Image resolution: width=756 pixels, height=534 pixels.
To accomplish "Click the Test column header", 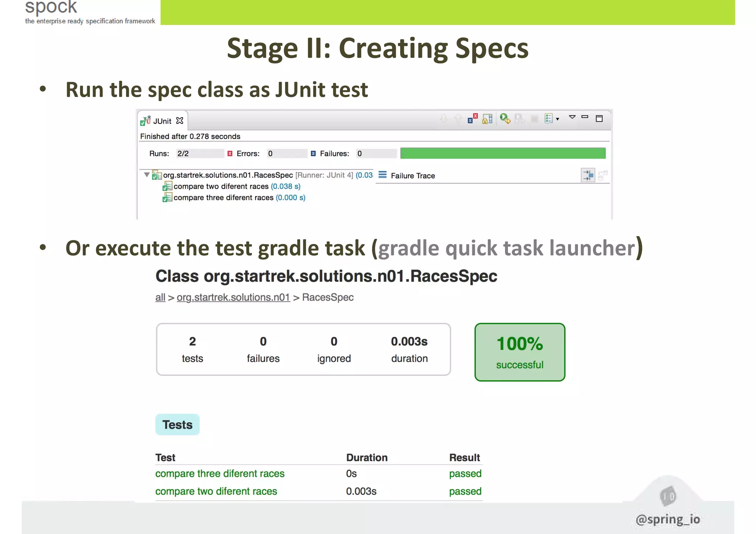I will pyautogui.click(x=165, y=458).
